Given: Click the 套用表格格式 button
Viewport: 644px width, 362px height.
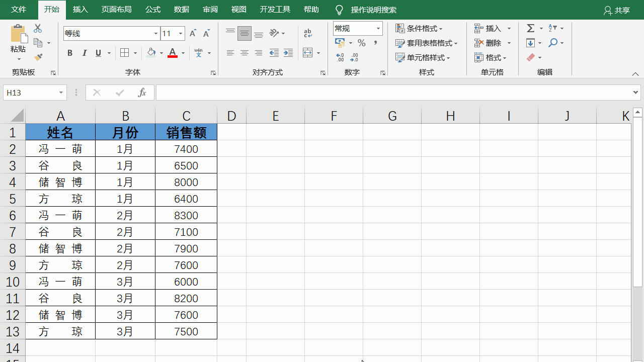Looking at the screenshot, I should click(426, 43).
